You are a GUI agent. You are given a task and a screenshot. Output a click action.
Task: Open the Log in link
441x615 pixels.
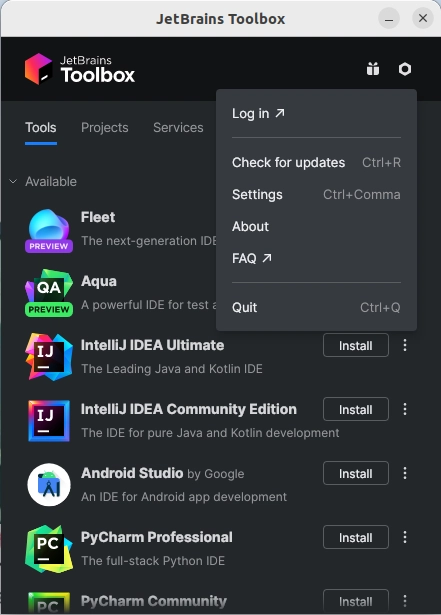(258, 113)
